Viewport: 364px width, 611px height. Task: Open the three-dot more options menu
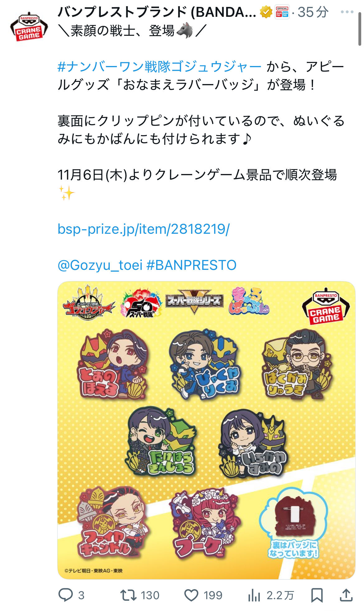click(347, 12)
